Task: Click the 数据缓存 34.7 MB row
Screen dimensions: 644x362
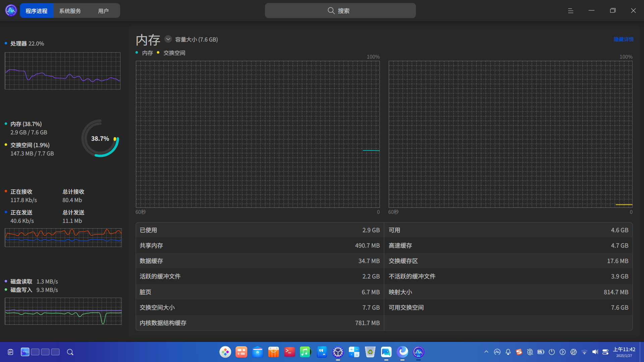Action: tap(260, 261)
